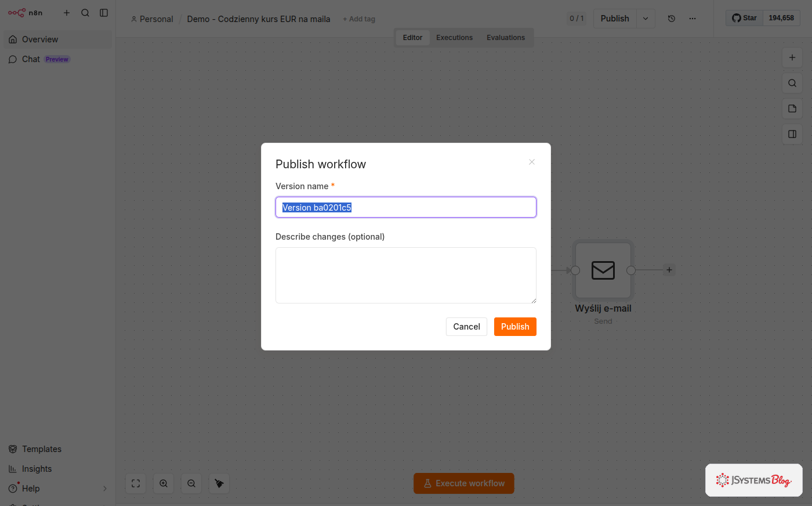The width and height of the screenshot is (812, 506).
Task: Create new item with plus icon in sidebar
Action: coord(67,13)
